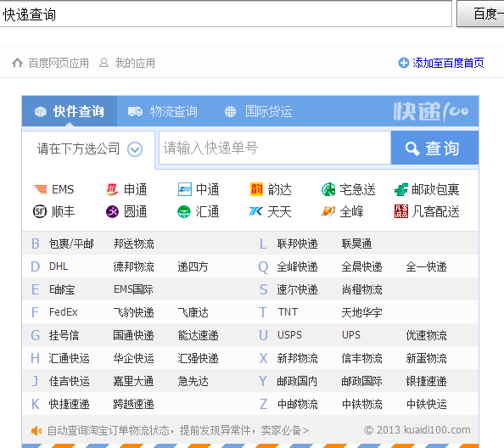Click the 顺丰 SF logo icon
Image resolution: width=504 pixels, height=448 pixels.
click(x=40, y=211)
